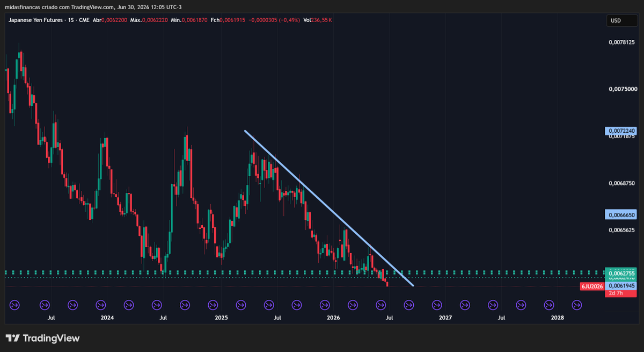Click the 0,0068750 price axis level

621,183
